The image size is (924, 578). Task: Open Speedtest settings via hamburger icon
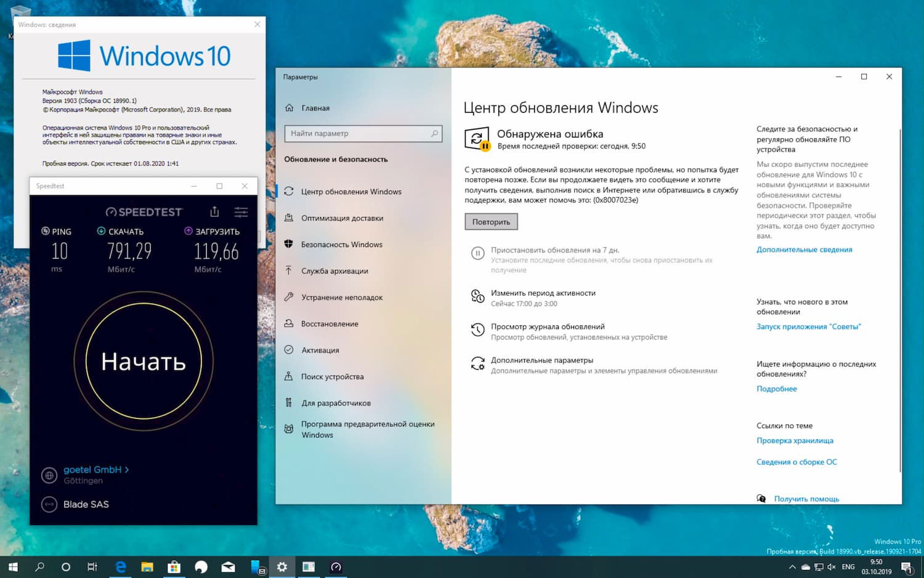[x=241, y=211]
